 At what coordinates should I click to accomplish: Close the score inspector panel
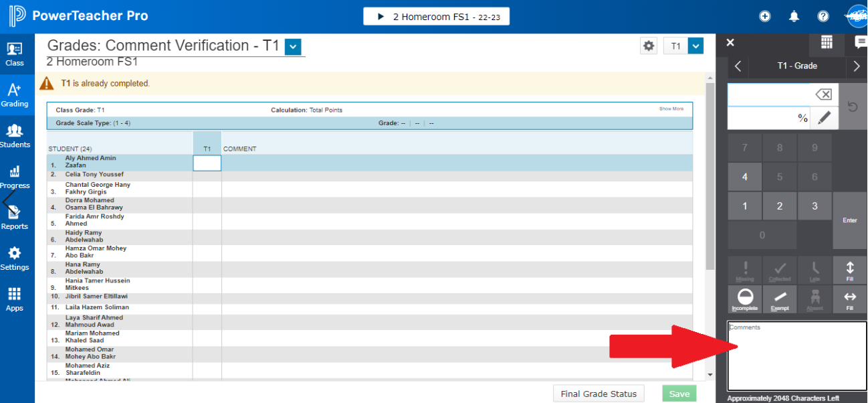coord(730,43)
